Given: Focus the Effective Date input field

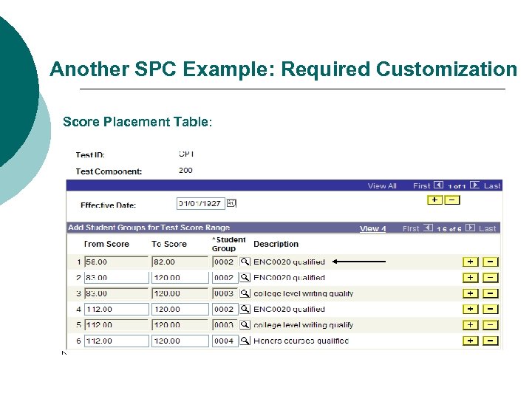Looking at the screenshot, I should [x=201, y=204].
